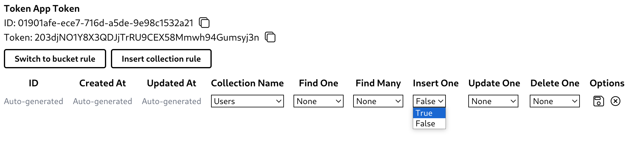Save the collection rule row
This screenshot has height=157, width=644.
(x=598, y=101)
